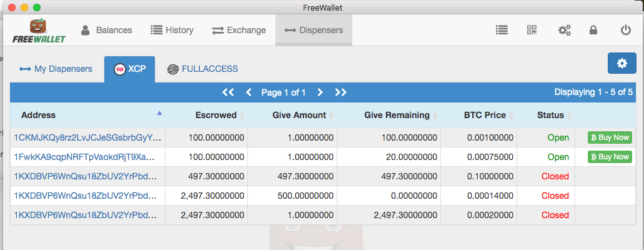Select BTC price 0.00075000 cell
Screen dimensions: 644x250
tap(479, 157)
